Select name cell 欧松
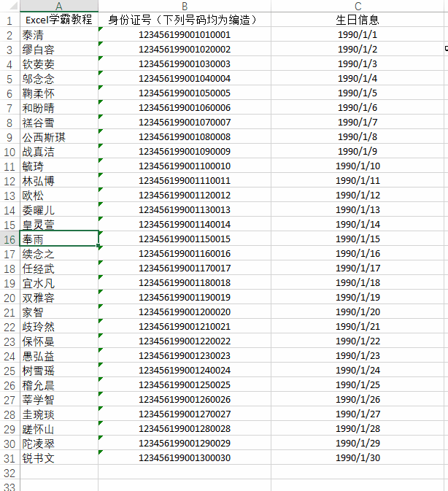The width and height of the screenshot is (448, 491). tap(59, 196)
